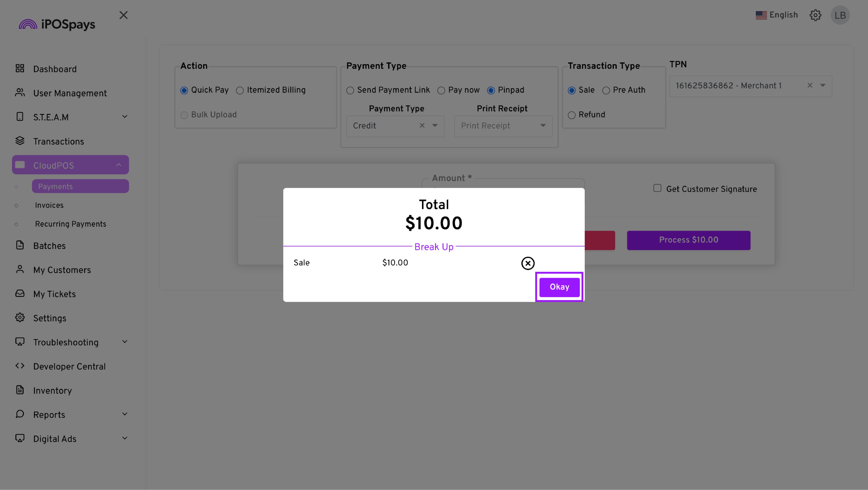
Task: Switch language via the English selector
Action: (777, 15)
